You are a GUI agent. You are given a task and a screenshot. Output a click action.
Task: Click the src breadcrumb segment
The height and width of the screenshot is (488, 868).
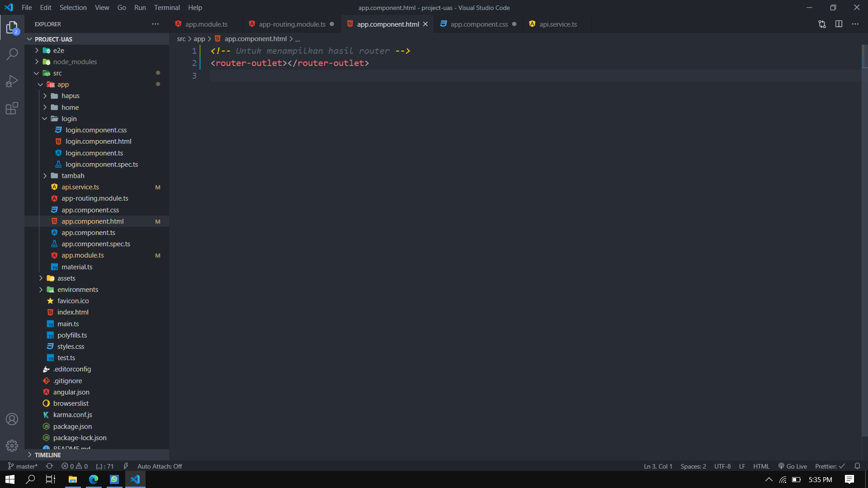coord(181,39)
